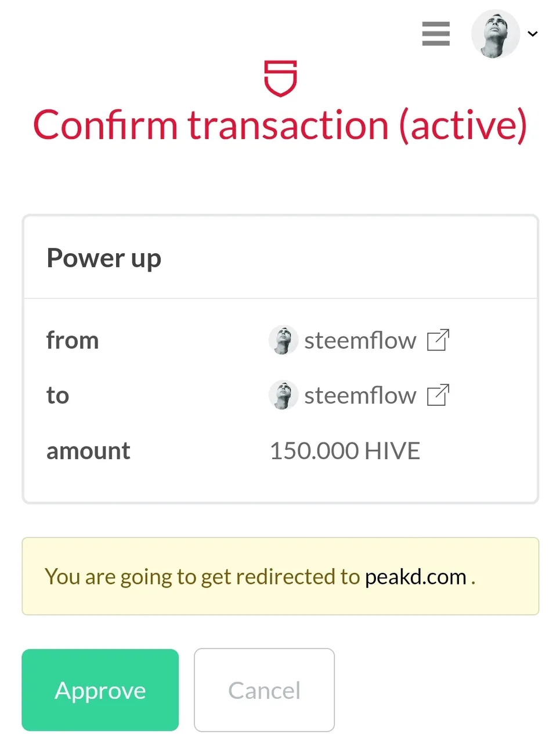Click the amount label
Image resolution: width=560 pixels, height=743 pixels.
point(88,451)
